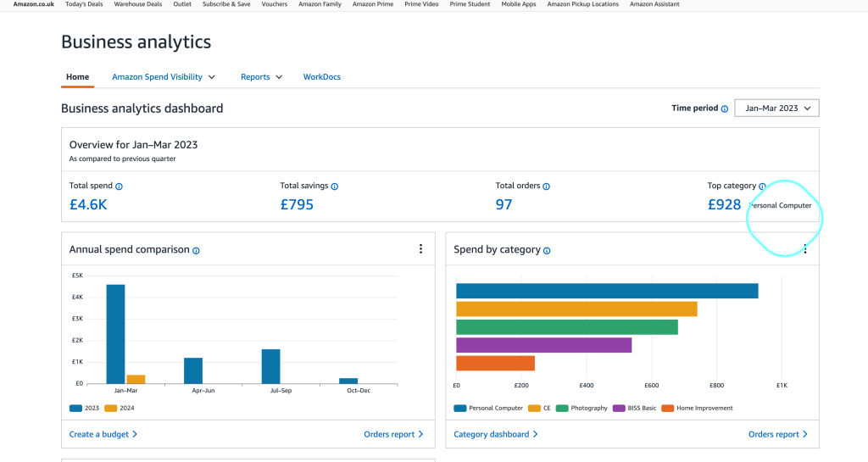Image resolution: width=868 pixels, height=462 pixels.
Task: Go to Today's Deals
Action: (x=84, y=4)
